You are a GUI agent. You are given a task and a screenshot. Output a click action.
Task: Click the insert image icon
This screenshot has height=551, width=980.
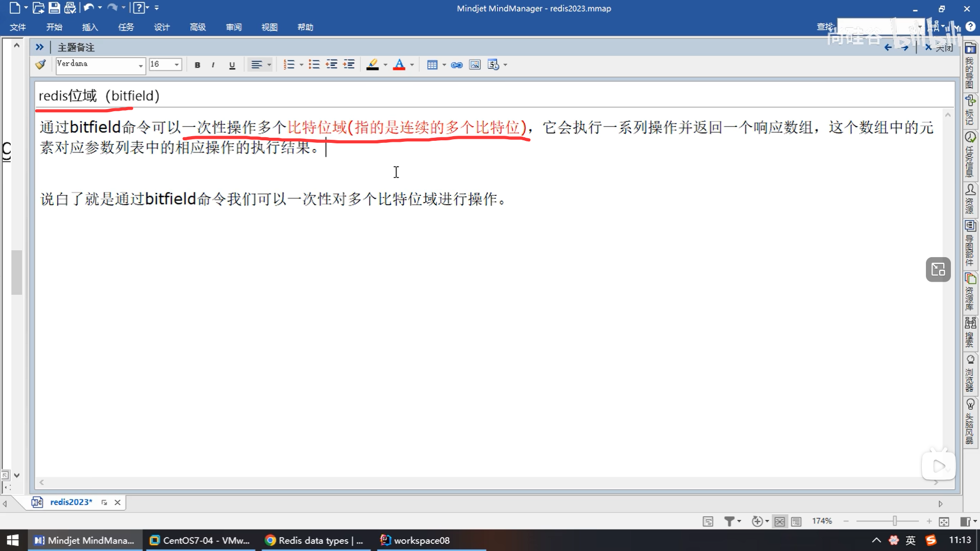click(x=475, y=65)
